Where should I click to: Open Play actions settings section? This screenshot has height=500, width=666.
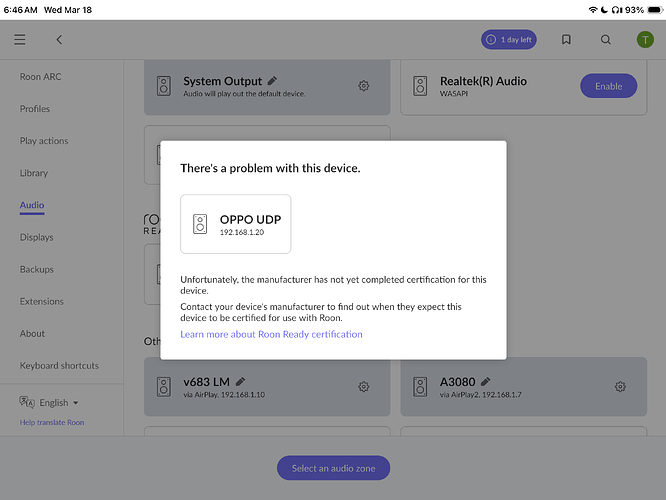[x=44, y=141]
